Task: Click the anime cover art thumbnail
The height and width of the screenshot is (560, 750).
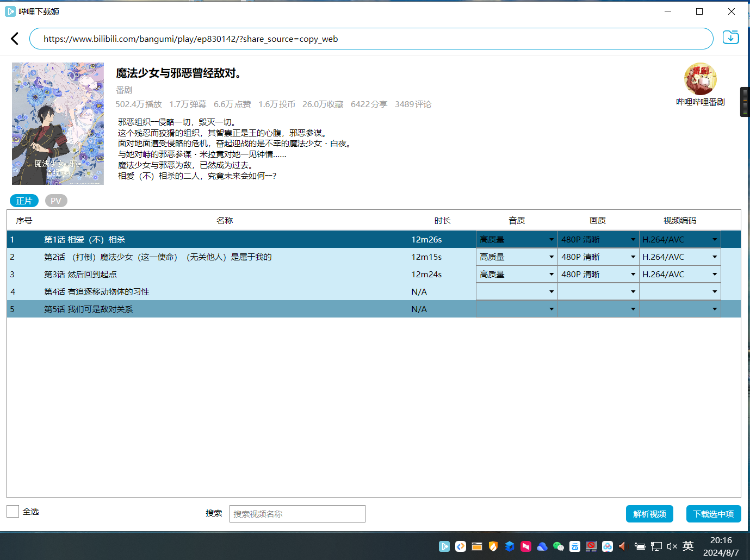Action: (58, 123)
